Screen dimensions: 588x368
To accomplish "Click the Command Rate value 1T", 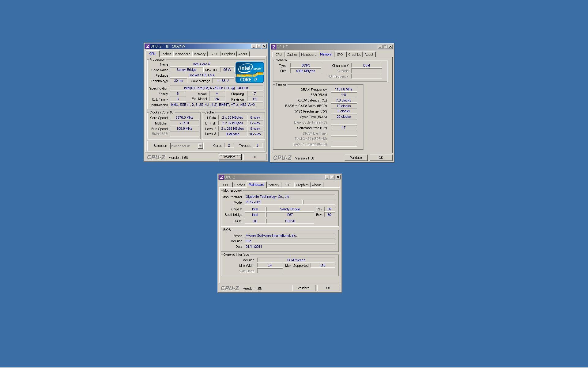I will [x=344, y=128].
